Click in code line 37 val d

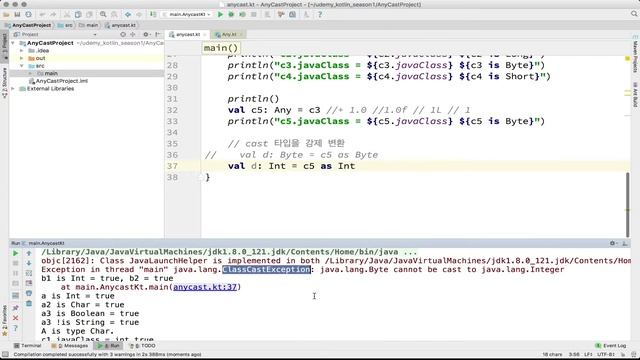[291, 166]
